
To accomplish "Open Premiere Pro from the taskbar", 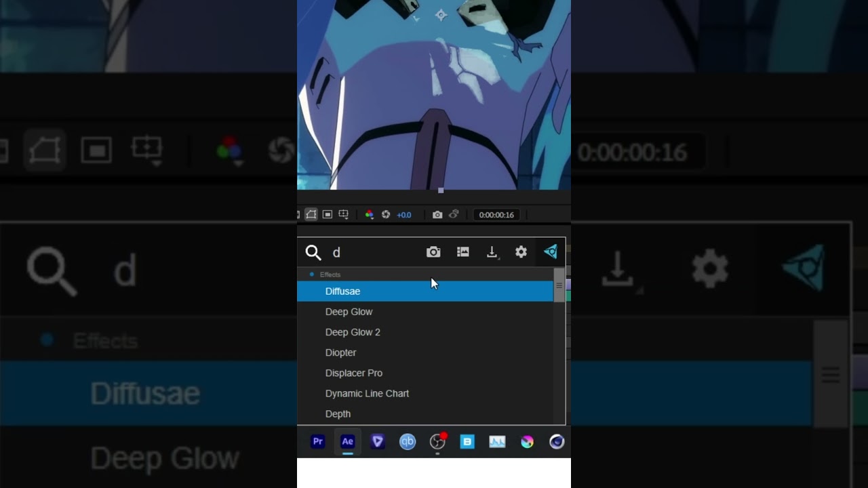I will click(317, 442).
